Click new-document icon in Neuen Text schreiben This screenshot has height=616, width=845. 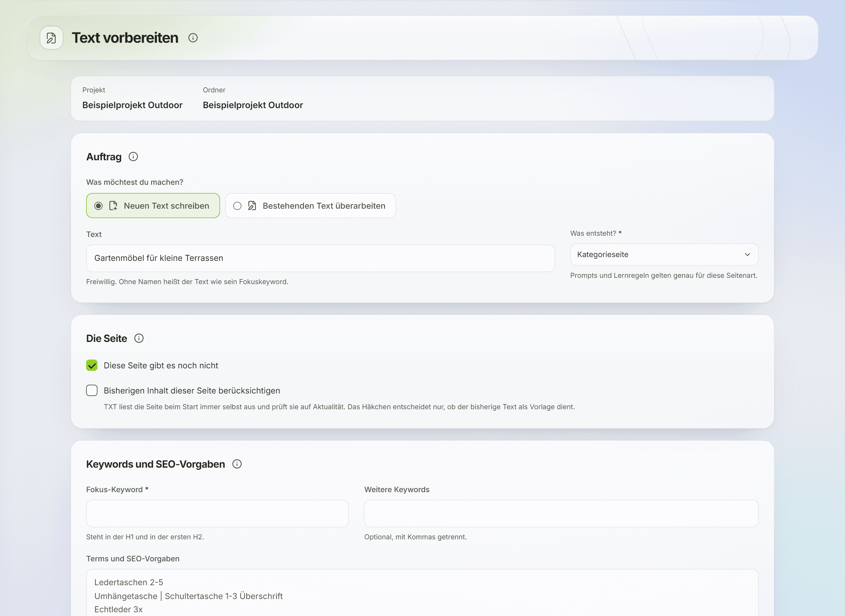(x=113, y=206)
